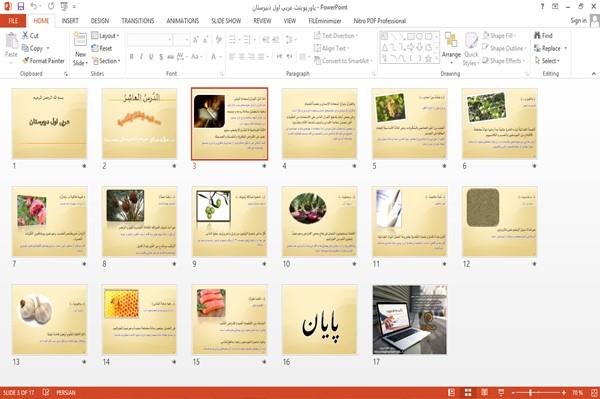This screenshot has width=600, height=399.
Task: Open Reading View from status bar
Action: pos(484,392)
